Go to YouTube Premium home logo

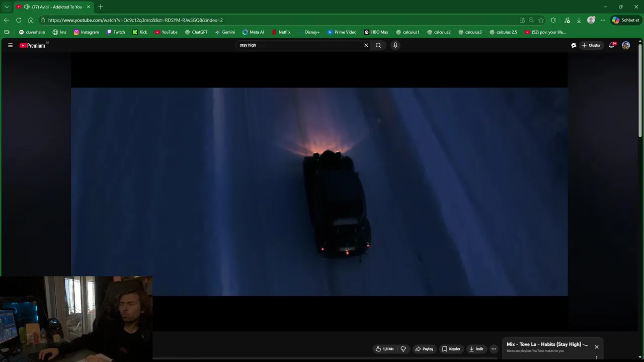[x=33, y=45]
